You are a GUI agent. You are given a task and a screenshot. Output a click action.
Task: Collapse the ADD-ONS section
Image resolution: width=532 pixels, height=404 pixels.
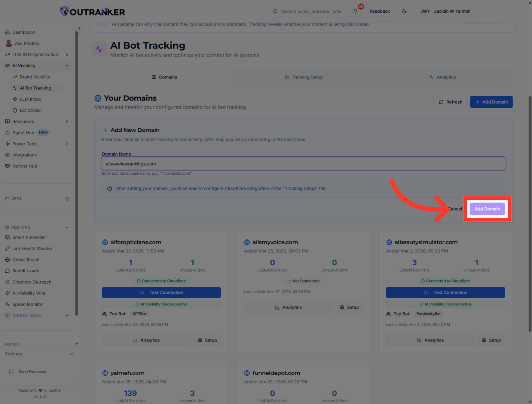(x=67, y=227)
